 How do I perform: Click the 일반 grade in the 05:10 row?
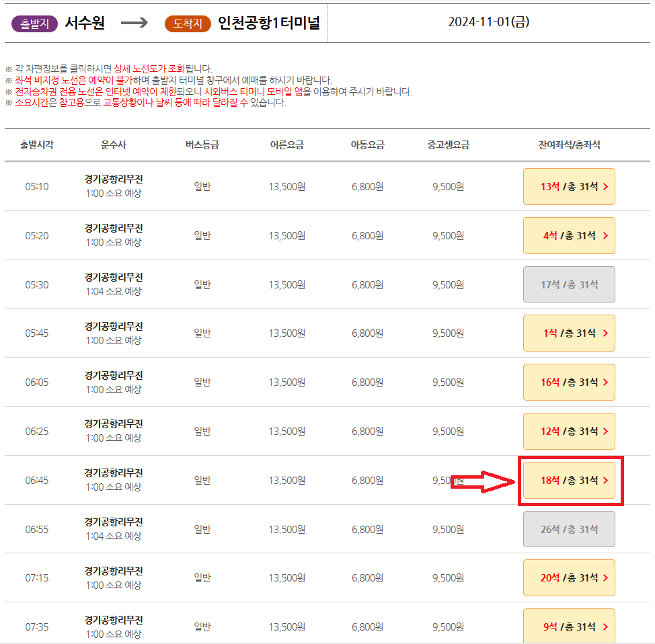[202, 187]
